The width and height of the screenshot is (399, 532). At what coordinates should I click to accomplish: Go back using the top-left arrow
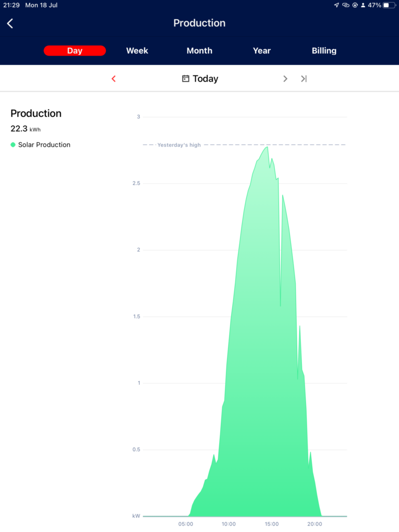(x=10, y=23)
